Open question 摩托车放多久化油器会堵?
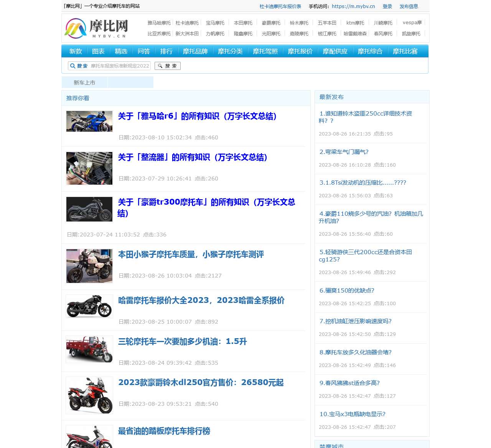The image size is (491, 448). (356, 352)
